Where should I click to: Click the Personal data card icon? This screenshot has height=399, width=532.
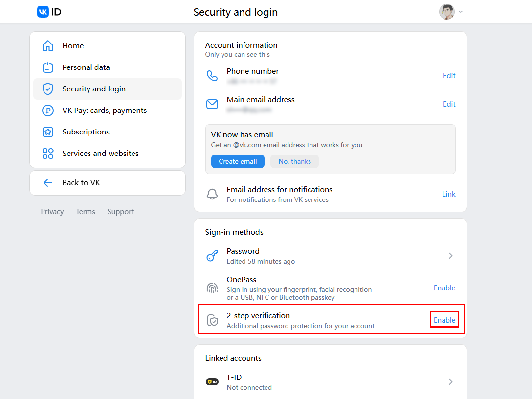coord(48,67)
